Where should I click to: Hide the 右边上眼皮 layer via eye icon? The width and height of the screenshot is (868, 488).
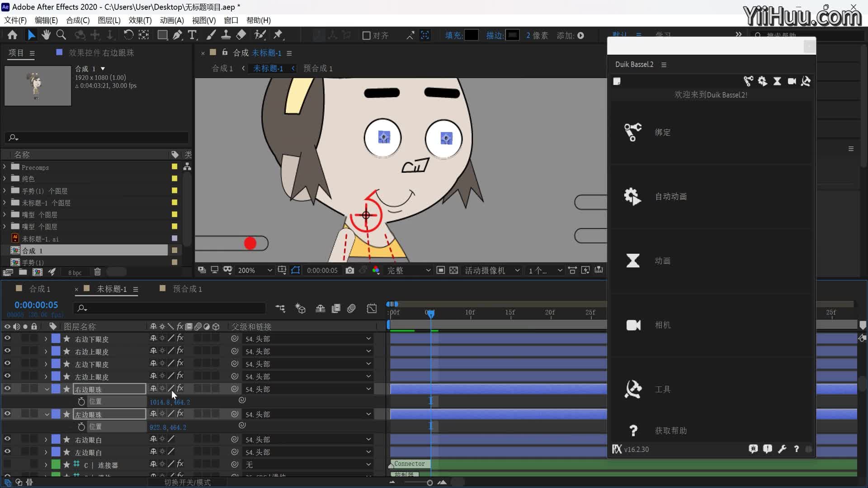(x=7, y=351)
